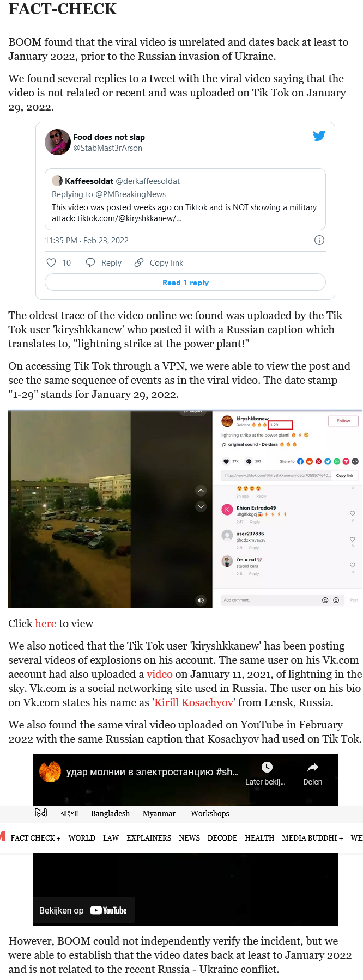Expand the FACT CHECK + menu
This screenshot has height=980, width=363.
click(35, 838)
